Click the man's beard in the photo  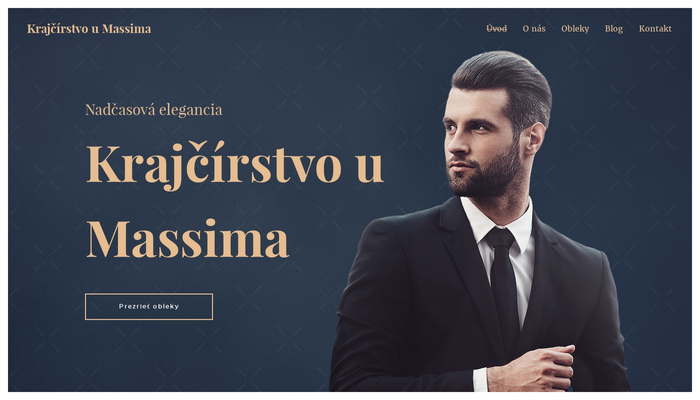[489, 174]
